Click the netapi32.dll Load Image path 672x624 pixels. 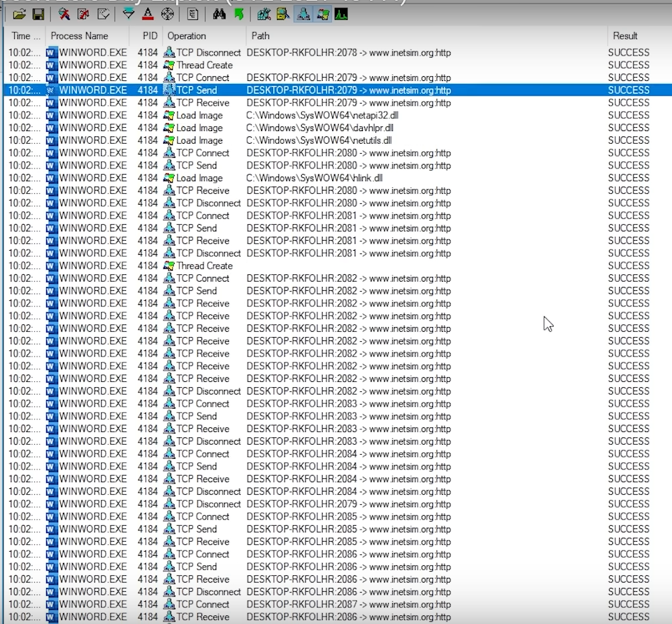tap(323, 115)
